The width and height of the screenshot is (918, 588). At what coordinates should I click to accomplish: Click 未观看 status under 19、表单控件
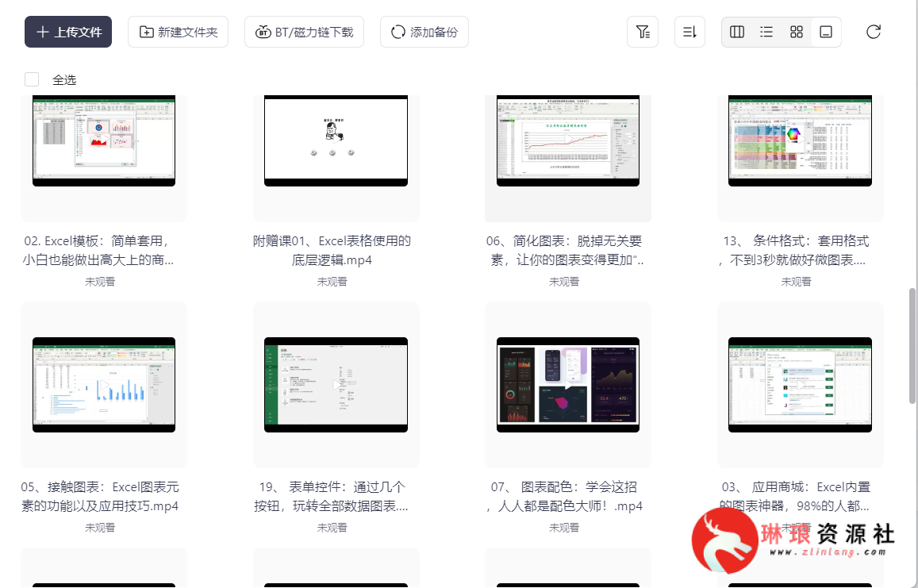332,528
